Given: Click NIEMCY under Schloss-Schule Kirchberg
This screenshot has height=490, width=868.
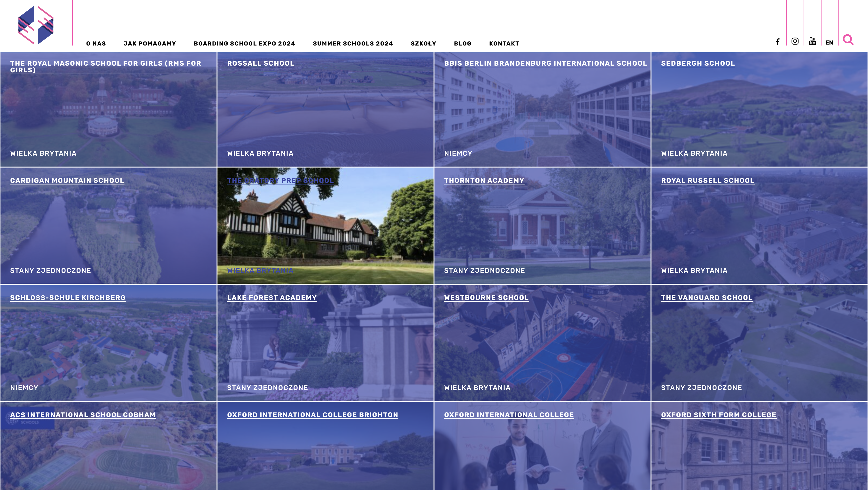Looking at the screenshot, I should click(x=24, y=388).
